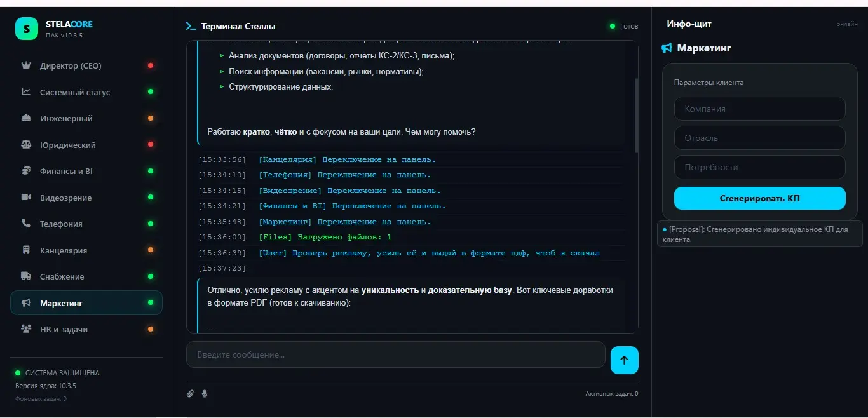
Task: Click the terminal chat vertical scrollbar
Action: pos(636,115)
